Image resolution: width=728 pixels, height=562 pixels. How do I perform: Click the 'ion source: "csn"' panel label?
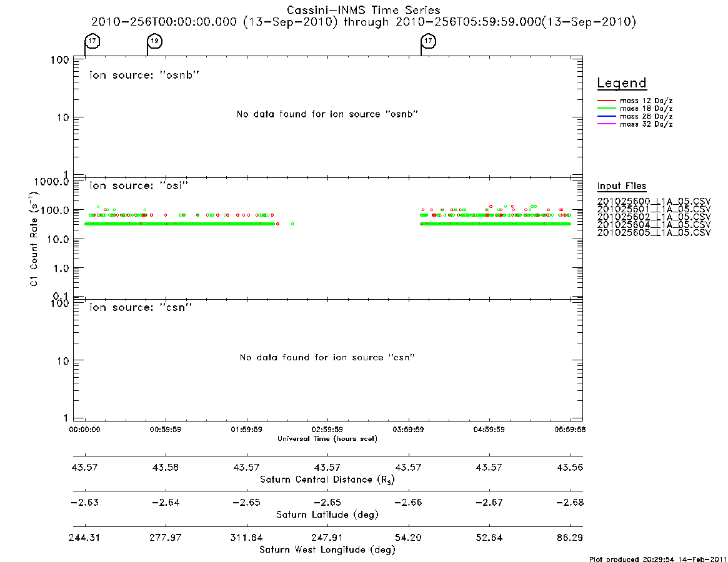[x=141, y=307]
